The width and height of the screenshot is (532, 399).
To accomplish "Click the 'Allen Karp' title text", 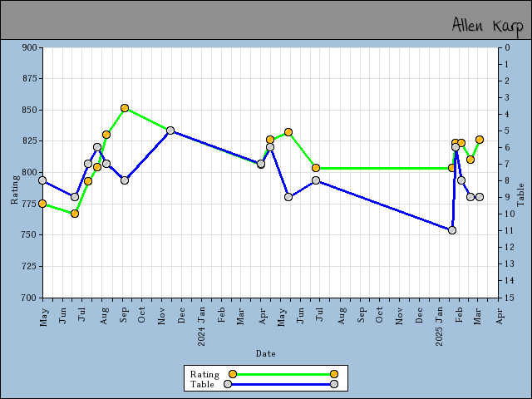I will coord(488,26).
